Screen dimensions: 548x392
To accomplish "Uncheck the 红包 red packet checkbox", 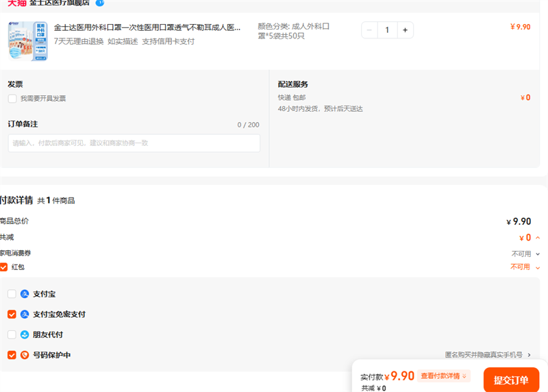I will [4, 267].
